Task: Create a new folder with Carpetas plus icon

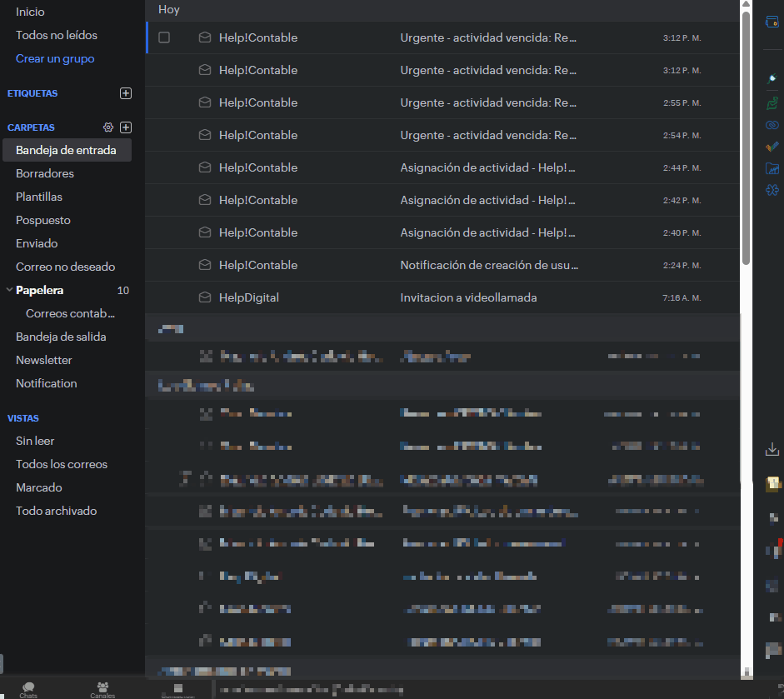Action: pyautogui.click(x=126, y=127)
